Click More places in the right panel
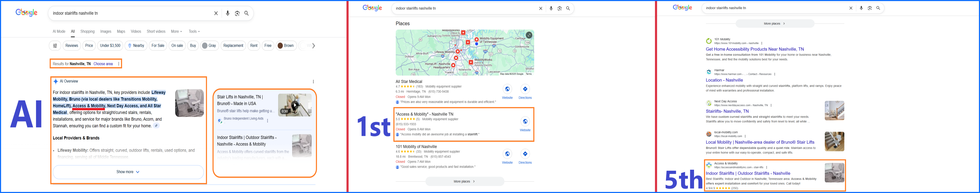 pos(774,24)
